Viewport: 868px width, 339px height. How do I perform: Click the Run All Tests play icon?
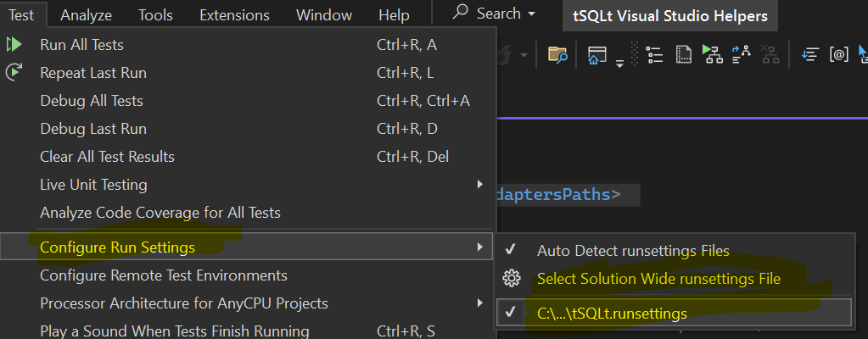pos(14,45)
